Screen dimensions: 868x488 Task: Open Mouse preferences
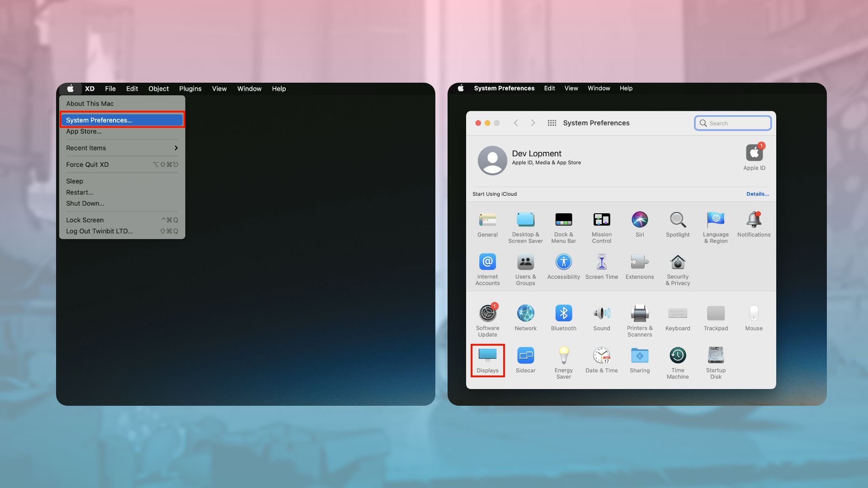coord(753,318)
